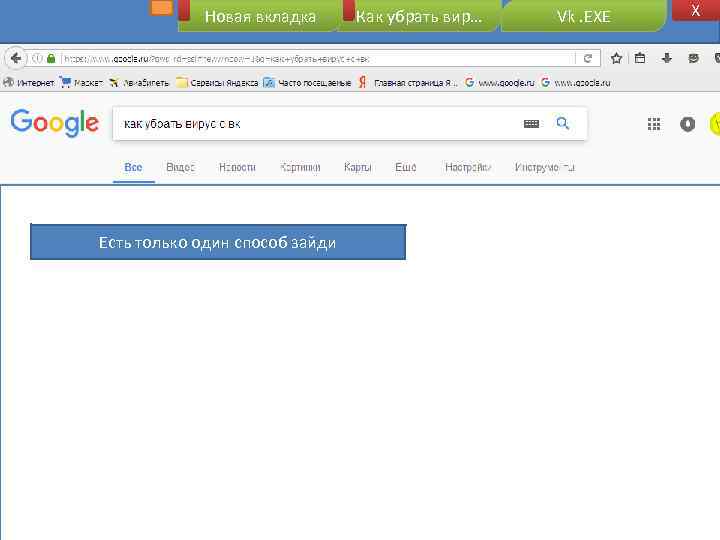The height and width of the screenshot is (540, 720).
Task: Open the Интернет bookmark
Action: 28,83
